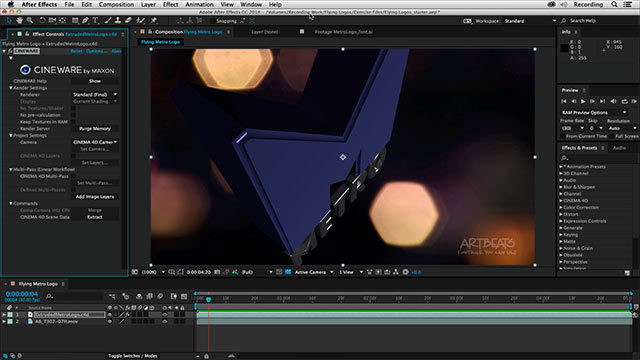Select the Pan Behind anchor point tool
The width and height of the screenshot is (640, 360).
pyautogui.click(x=62, y=20)
